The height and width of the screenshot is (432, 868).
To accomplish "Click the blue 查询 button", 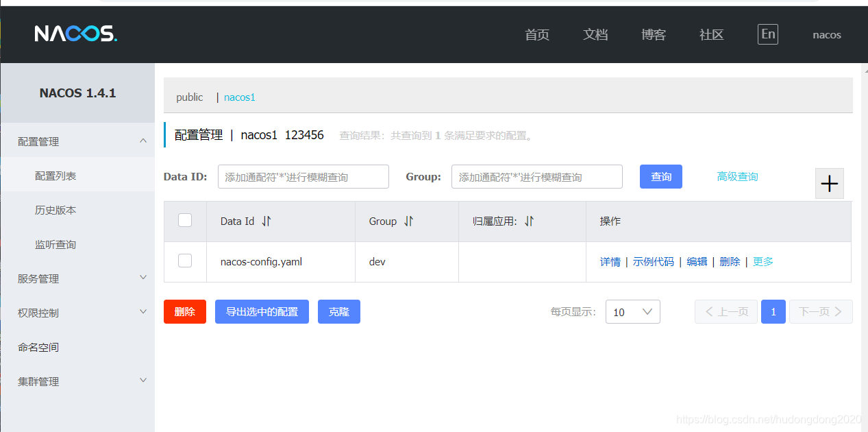I will pos(661,176).
